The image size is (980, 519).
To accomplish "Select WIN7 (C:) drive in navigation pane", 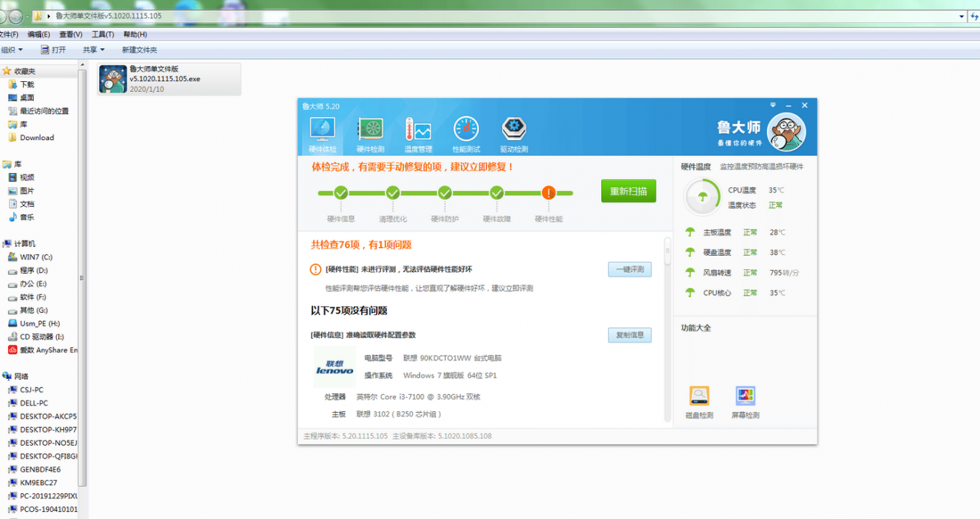I will [x=36, y=257].
